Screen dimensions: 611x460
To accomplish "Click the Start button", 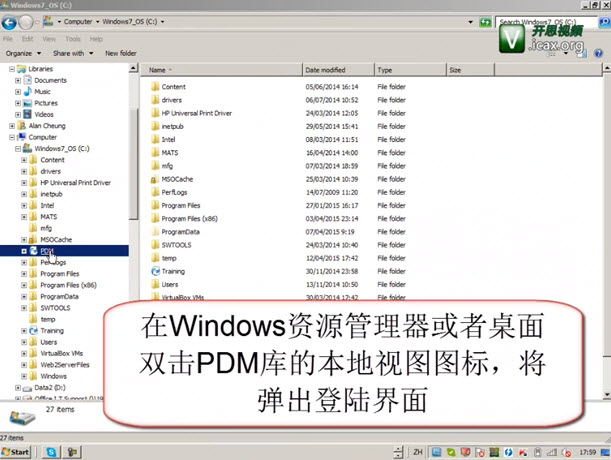I will [x=16, y=452].
